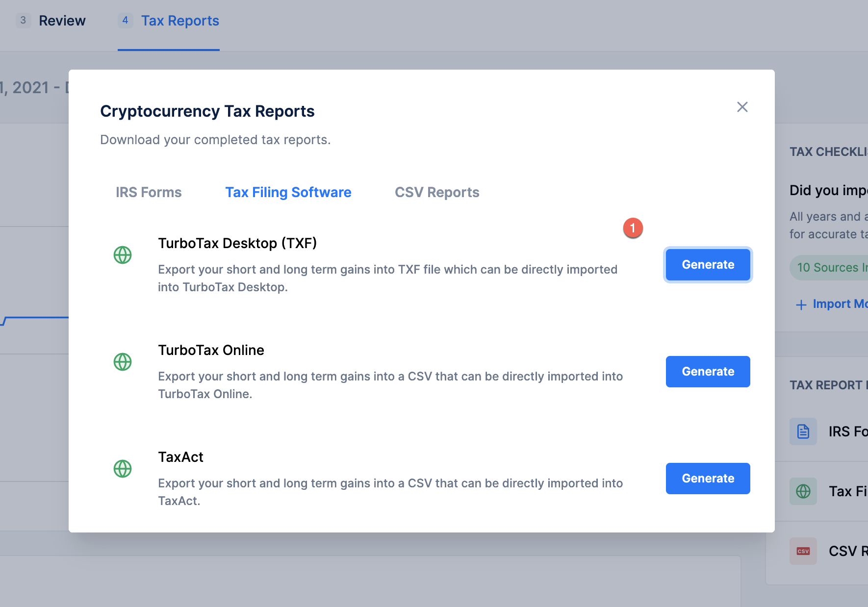Select the Tax Filing Software tab
The height and width of the screenshot is (607, 868).
(288, 192)
